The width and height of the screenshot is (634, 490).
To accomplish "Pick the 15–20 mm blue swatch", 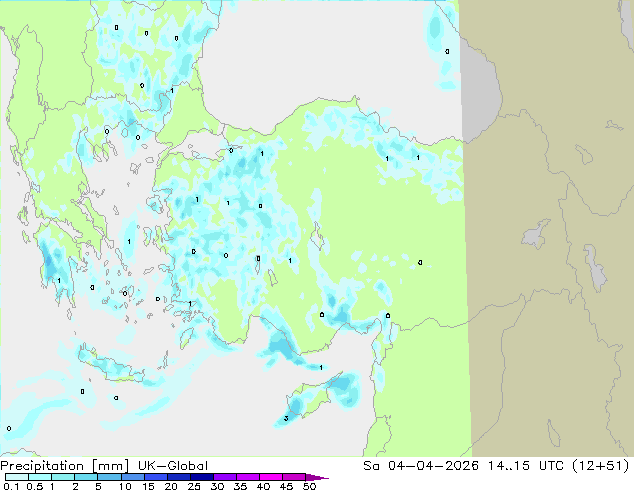I will click(155, 477).
